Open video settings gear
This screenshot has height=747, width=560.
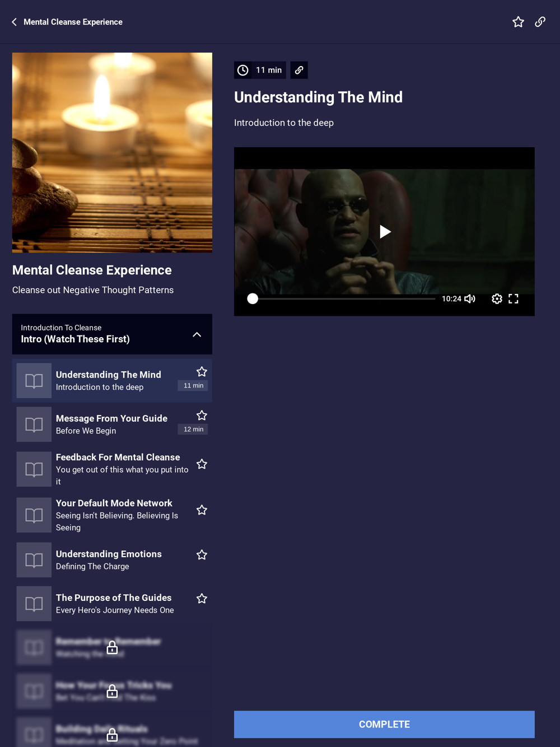click(x=497, y=299)
